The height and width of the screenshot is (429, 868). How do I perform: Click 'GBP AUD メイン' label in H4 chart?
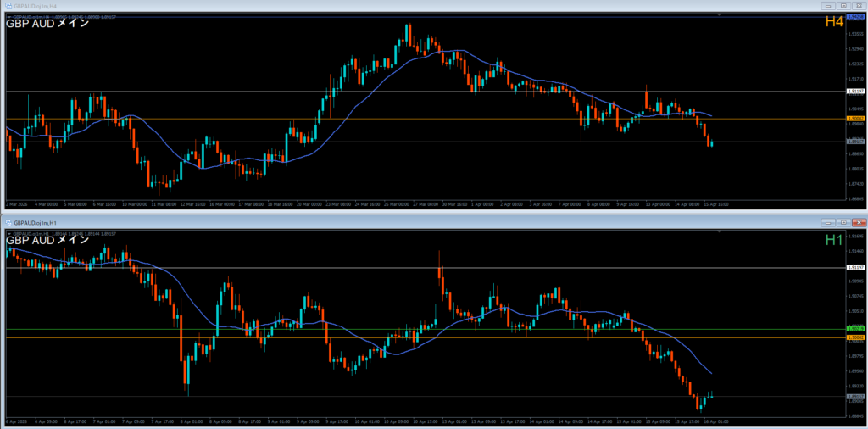click(x=47, y=24)
